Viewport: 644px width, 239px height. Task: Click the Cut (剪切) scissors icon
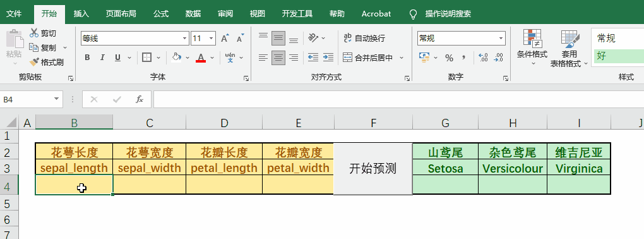(34, 34)
